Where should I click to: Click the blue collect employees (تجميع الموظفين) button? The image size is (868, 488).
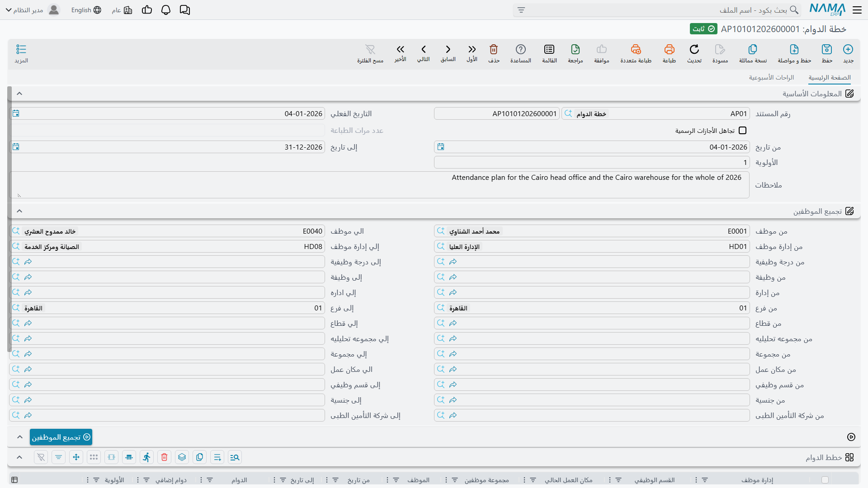[61, 437]
